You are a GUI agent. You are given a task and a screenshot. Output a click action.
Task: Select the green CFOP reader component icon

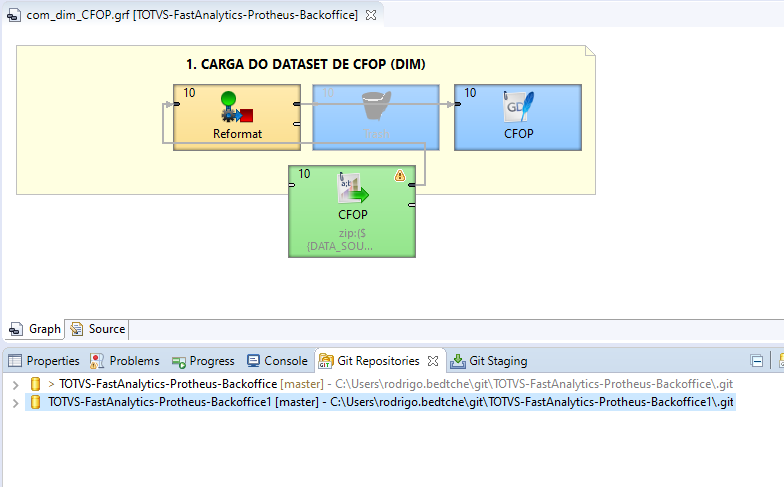352,188
